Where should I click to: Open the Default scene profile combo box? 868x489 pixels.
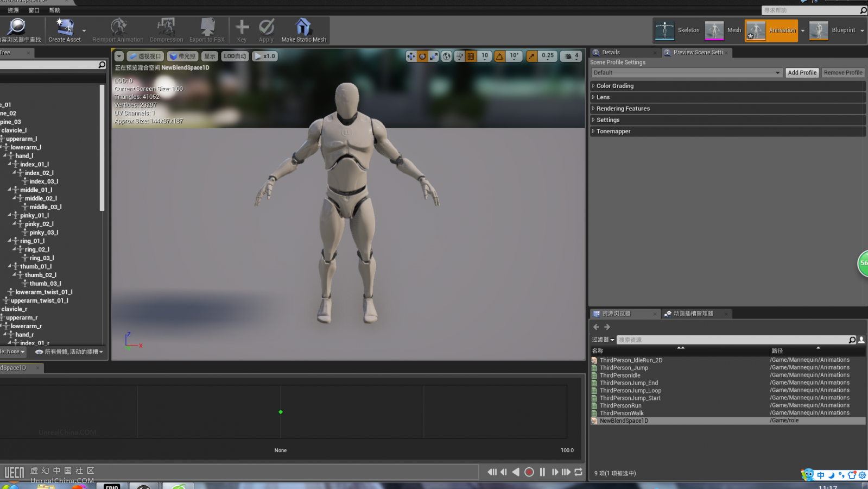687,73
